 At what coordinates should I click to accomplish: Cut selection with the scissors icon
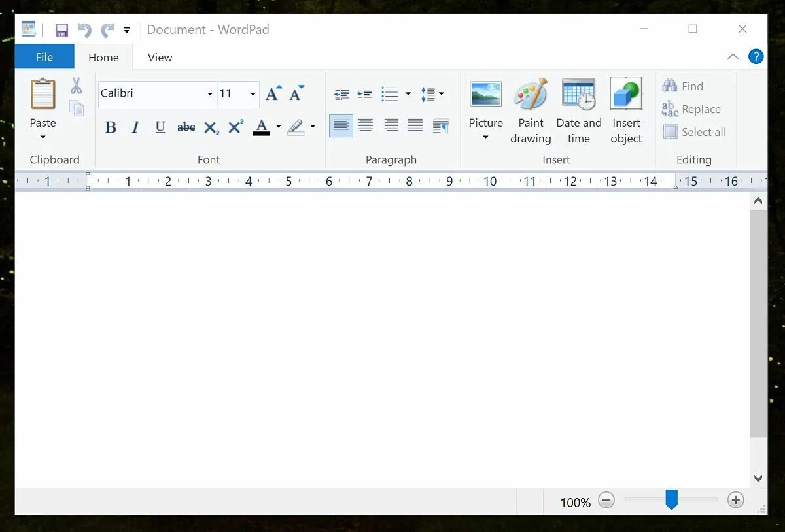point(77,86)
